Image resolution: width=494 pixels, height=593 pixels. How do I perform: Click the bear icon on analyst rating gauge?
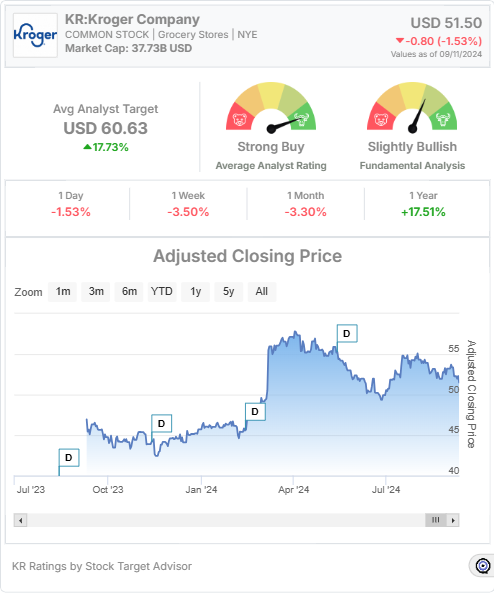tap(240, 120)
